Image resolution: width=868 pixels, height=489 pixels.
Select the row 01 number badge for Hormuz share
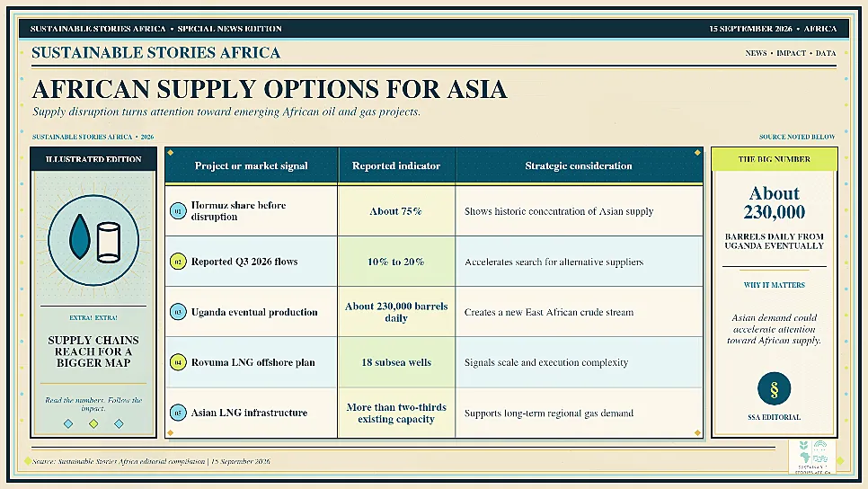pyautogui.click(x=178, y=211)
